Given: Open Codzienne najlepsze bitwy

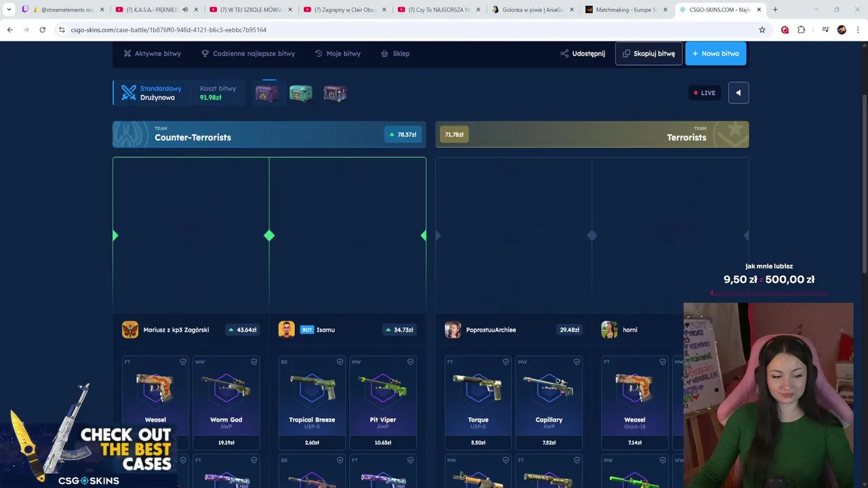Looking at the screenshot, I should [248, 54].
